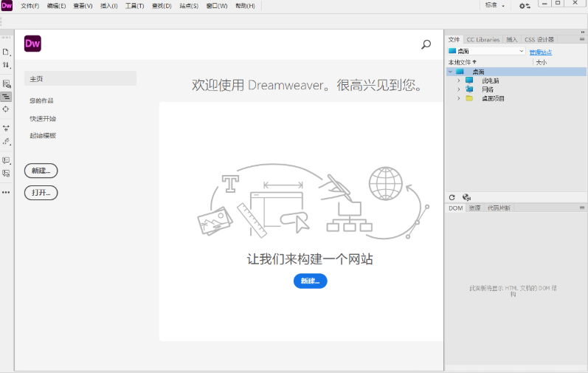Switch to the CSS 设计器 tab
The width and height of the screenshot is (588, 373).
539,40
